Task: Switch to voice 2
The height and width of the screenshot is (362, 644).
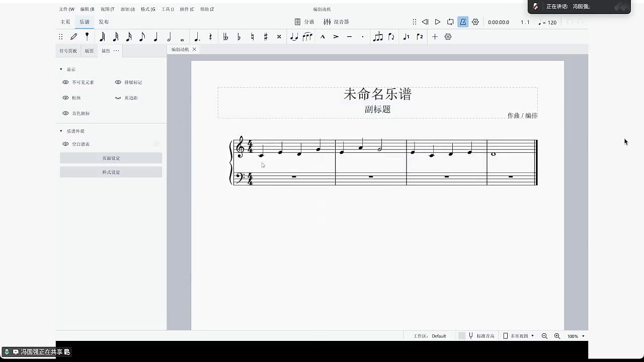Action: point(420,37)
